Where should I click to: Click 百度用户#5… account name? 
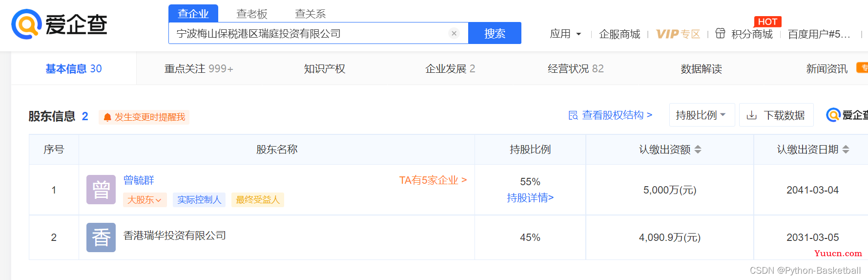click(819, 34)
